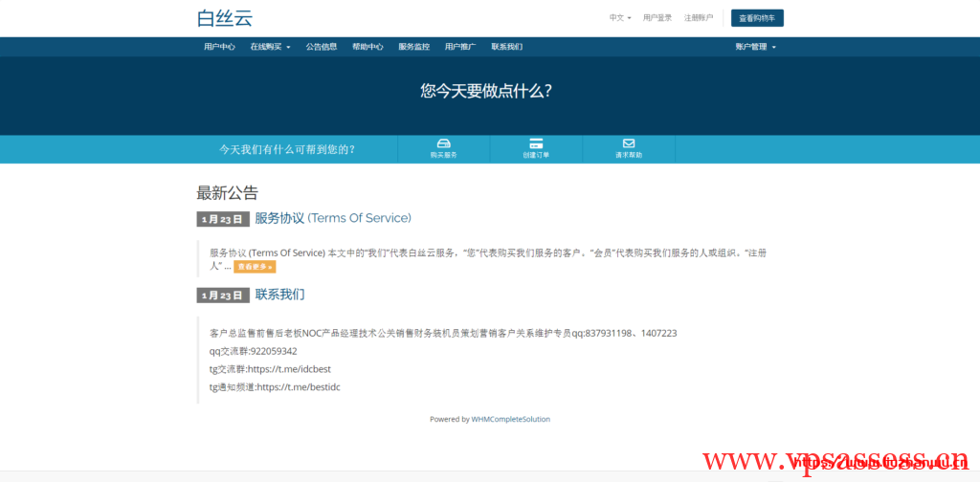Open the 联系我们 announcement title
The image size is (980, 482).
[279, 295]
